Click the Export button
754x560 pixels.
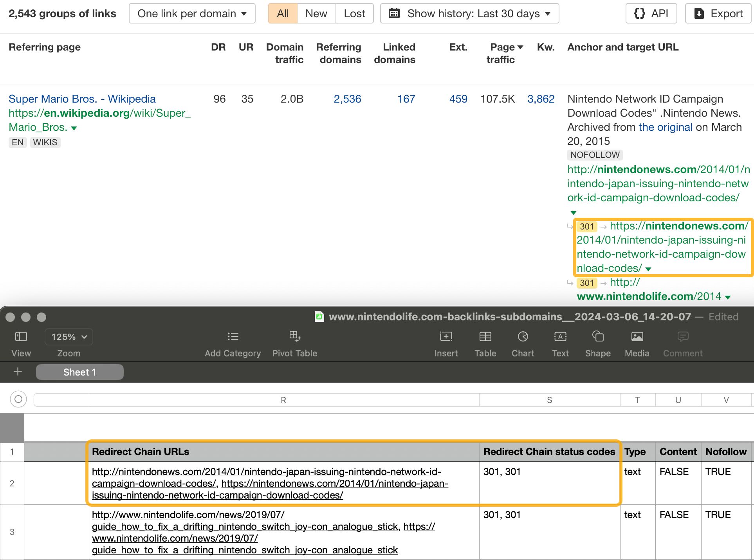tap(718, 13)
